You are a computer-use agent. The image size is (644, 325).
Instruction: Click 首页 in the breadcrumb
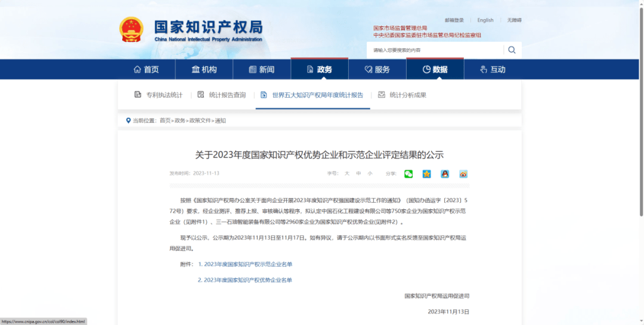(165, 121)
